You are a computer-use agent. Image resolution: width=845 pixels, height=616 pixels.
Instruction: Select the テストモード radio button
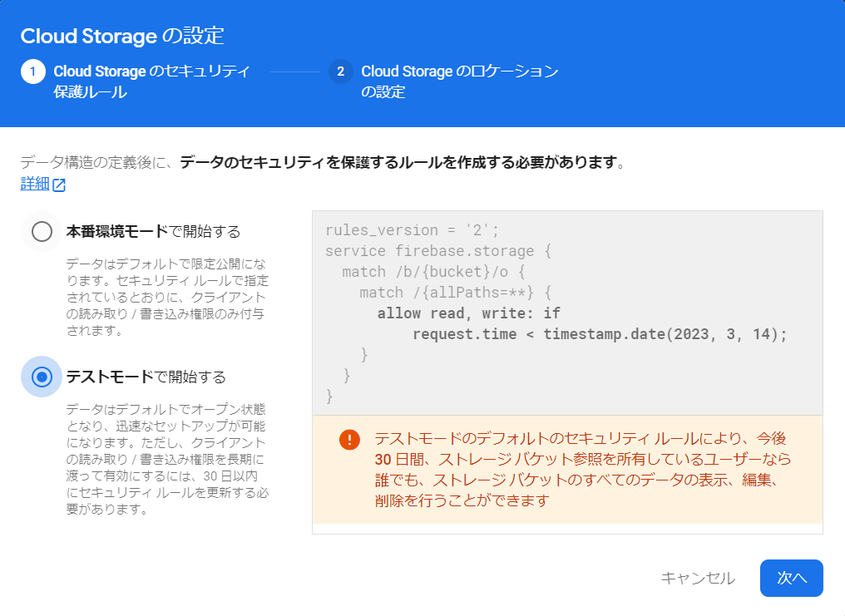click(42, 377)
